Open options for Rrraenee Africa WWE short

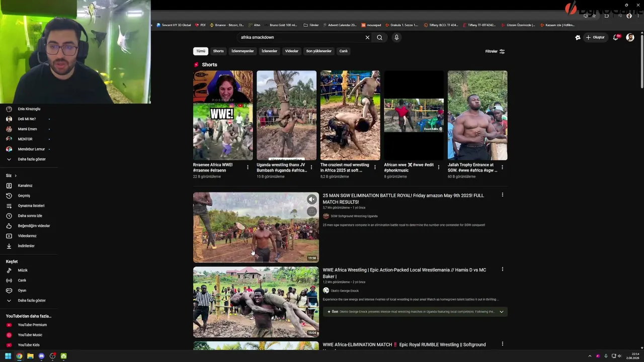tap(248, 167)
